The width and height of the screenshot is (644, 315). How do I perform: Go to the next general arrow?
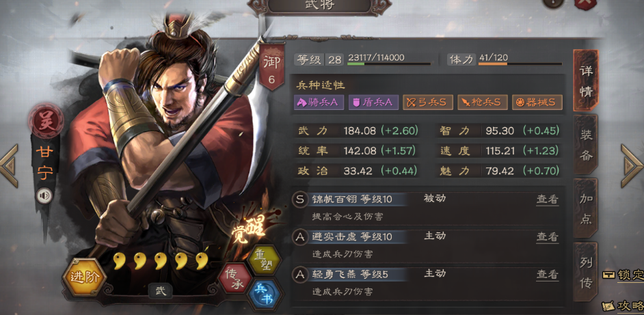coord(632,166)
